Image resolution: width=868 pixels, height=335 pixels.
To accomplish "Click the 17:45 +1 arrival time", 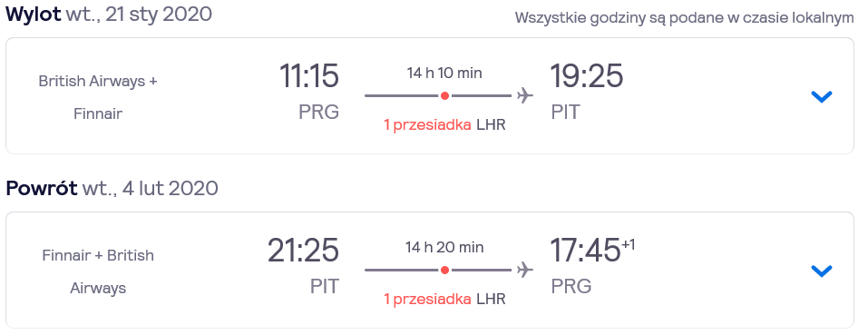I will pyautogui.click(x=592, y=250).
